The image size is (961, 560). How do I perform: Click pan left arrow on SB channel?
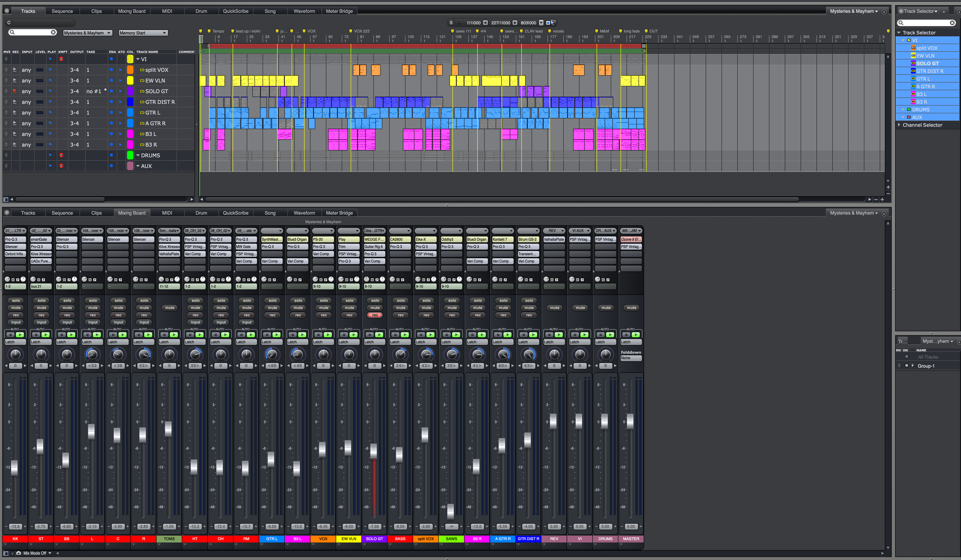(x=58, y=365)
